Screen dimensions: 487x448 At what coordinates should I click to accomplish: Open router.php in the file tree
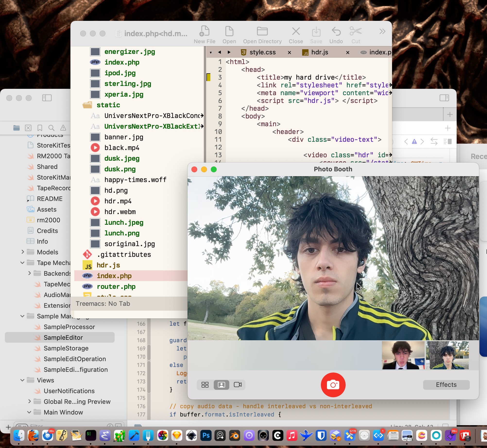click(x=116, y=287)
